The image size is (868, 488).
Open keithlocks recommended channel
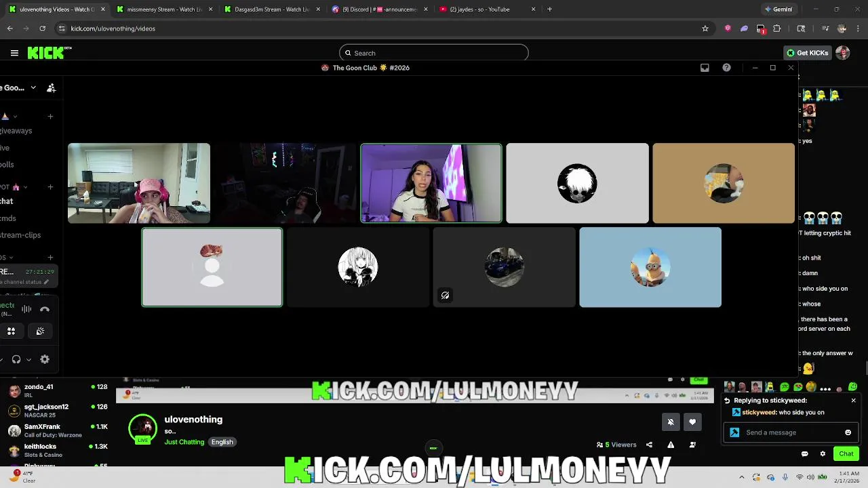pos(56,450)
